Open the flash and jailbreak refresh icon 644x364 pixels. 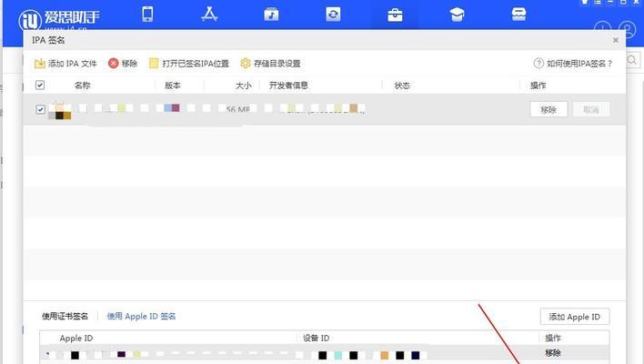[333, 15]
